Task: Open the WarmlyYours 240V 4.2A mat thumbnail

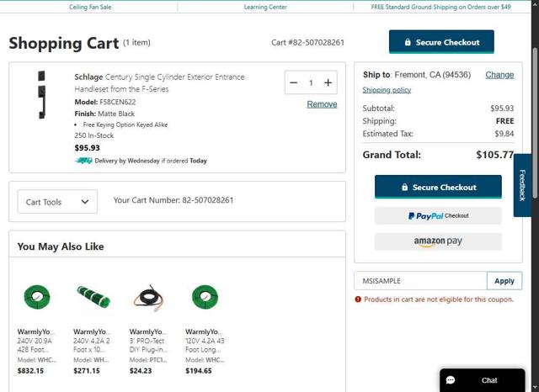Action: 93,297
